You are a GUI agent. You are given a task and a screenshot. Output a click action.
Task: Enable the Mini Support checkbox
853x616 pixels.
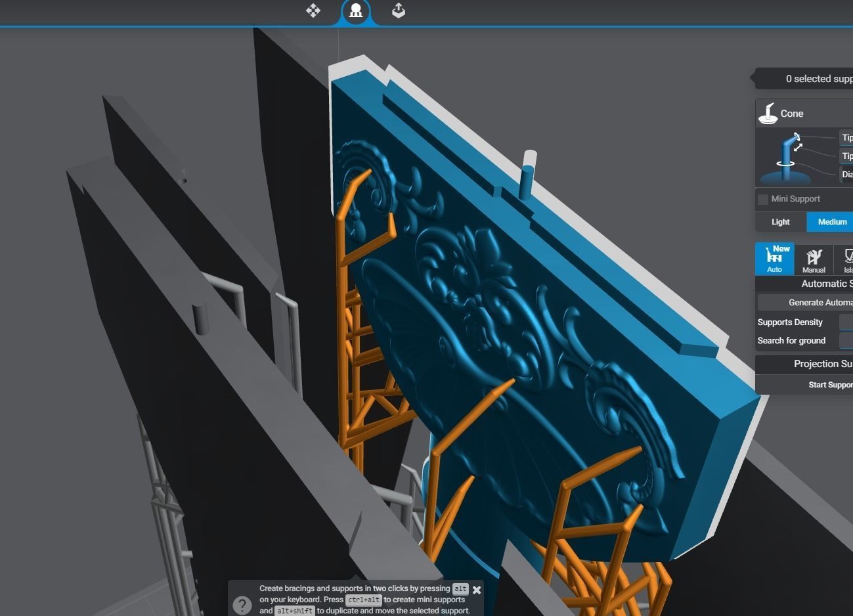[x=763, y=199]
